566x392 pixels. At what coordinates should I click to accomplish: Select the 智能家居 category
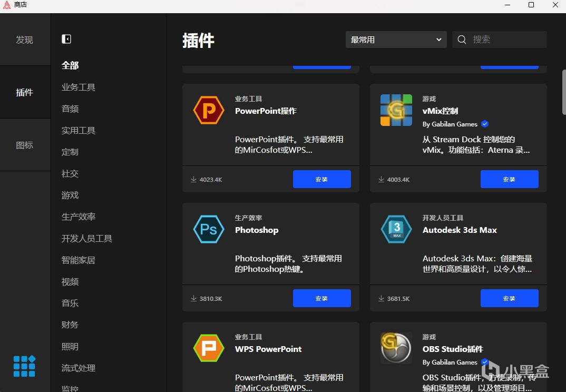pos(79,260)
